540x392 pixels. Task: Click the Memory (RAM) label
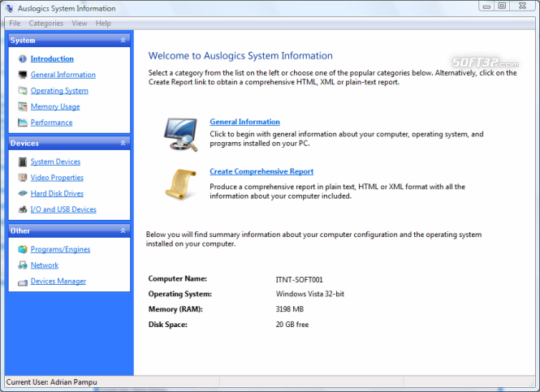175,309
